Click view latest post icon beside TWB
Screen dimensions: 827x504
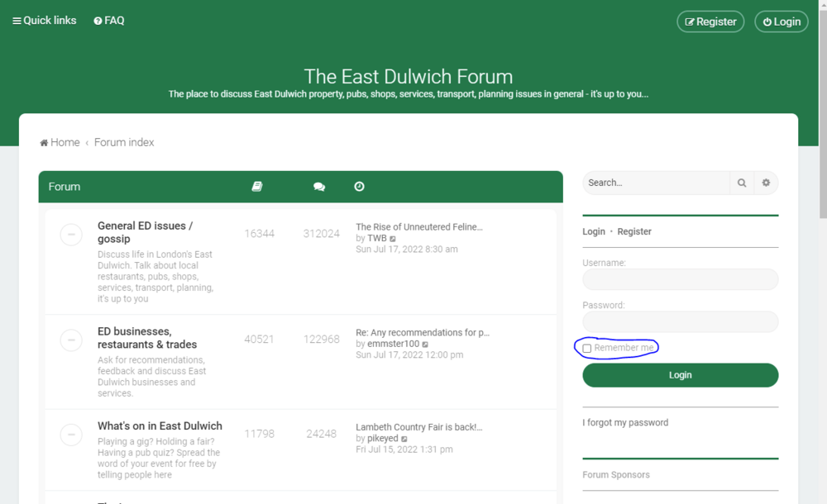(393, 239)
